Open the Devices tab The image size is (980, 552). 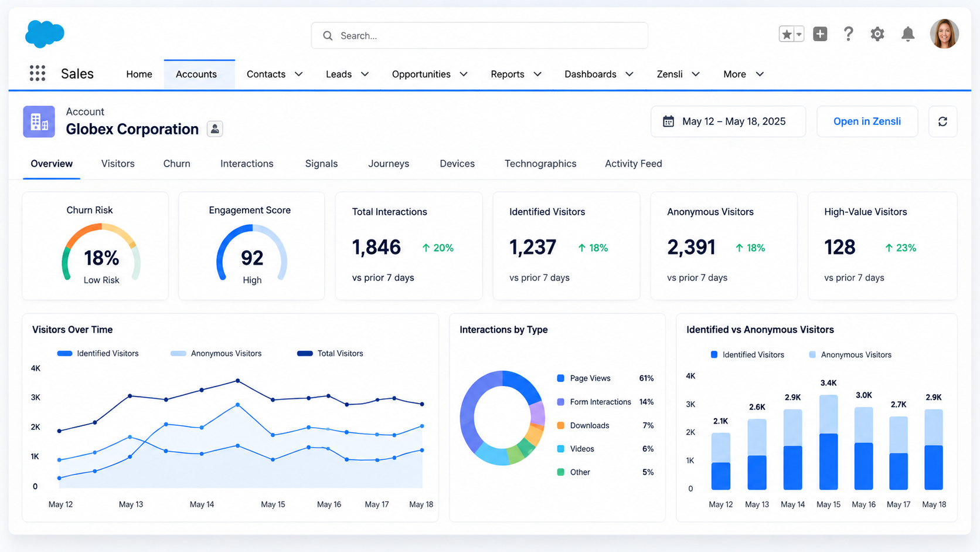point(457,164)
